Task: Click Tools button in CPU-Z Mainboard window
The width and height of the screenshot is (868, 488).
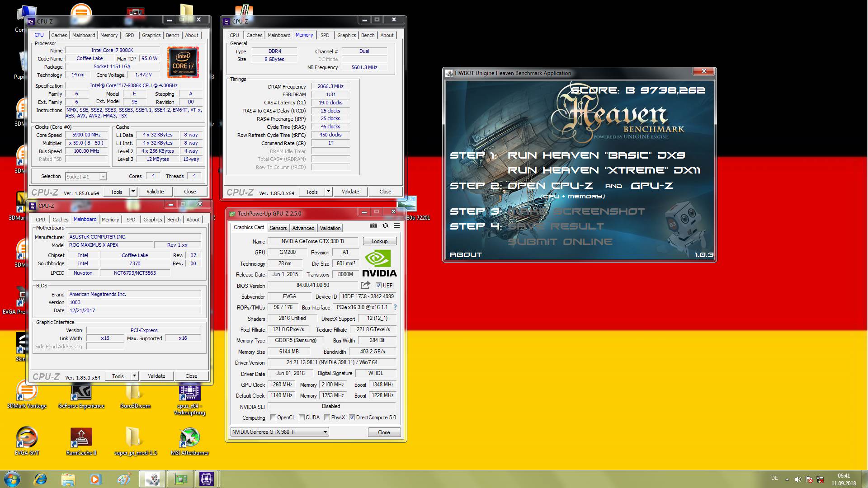Action: click(x=118, y=376)
